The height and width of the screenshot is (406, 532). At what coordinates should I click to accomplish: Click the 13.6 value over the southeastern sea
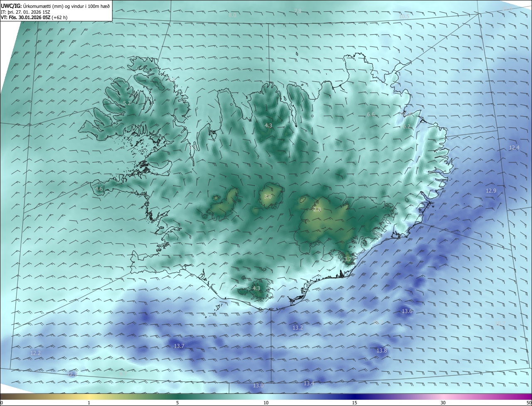click(x=407, y=311)
